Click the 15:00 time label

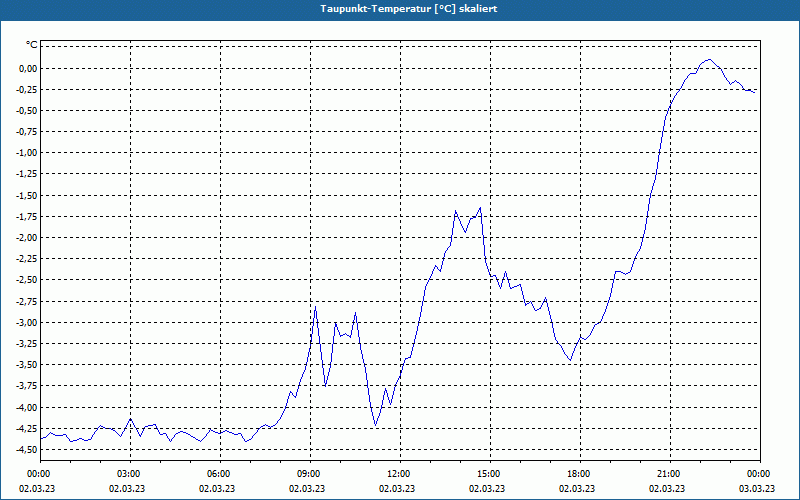pos(490,474)
